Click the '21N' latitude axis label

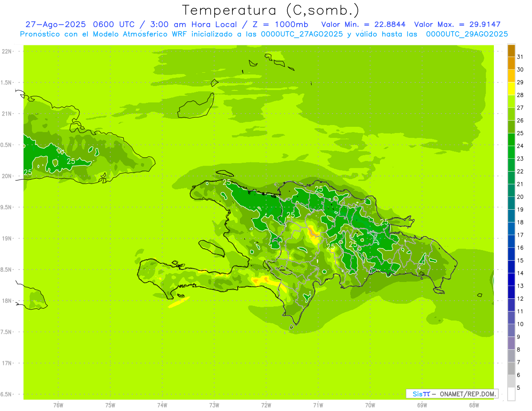(7, 114)
